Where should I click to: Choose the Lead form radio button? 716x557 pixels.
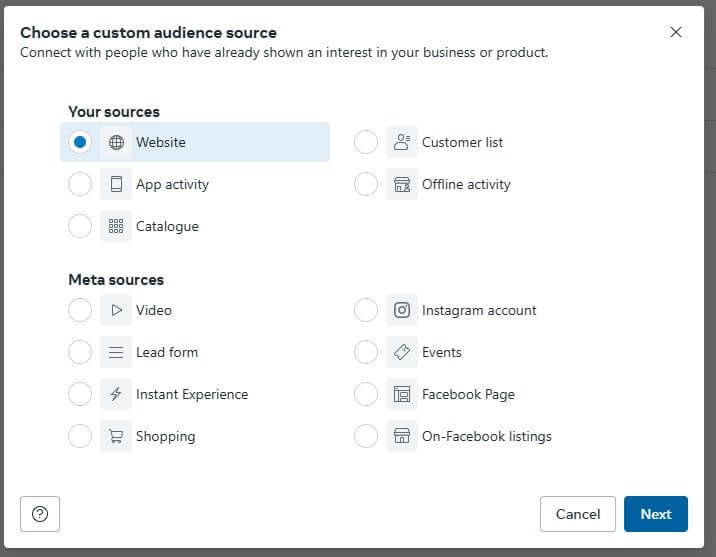point(80,352)
